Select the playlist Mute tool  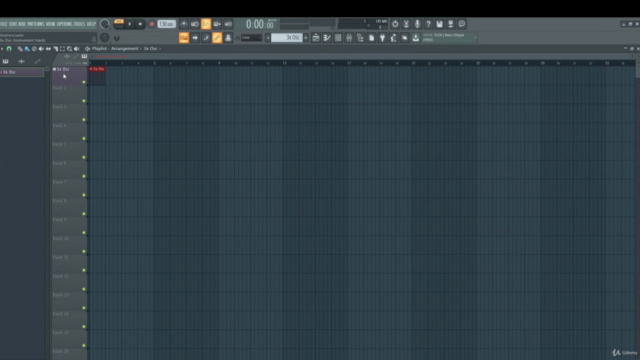click(41, 49)
